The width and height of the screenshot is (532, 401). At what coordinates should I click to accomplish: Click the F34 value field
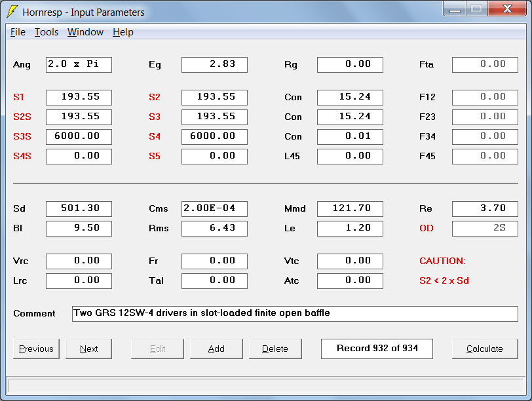coord(485,137)
